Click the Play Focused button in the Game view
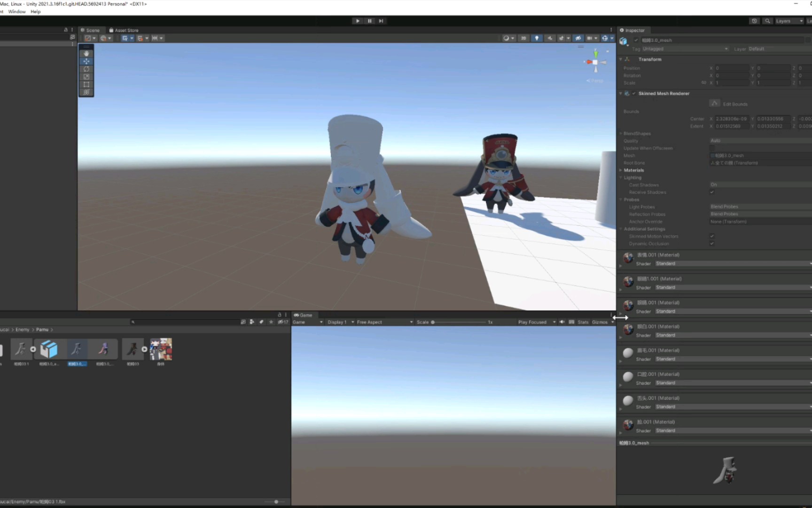This screenshot has height=508, width=812. [532, 322]
